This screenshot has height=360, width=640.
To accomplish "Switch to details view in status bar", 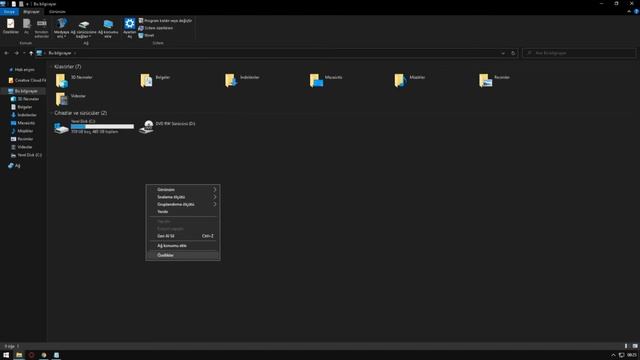I will (x=626, y=346).
